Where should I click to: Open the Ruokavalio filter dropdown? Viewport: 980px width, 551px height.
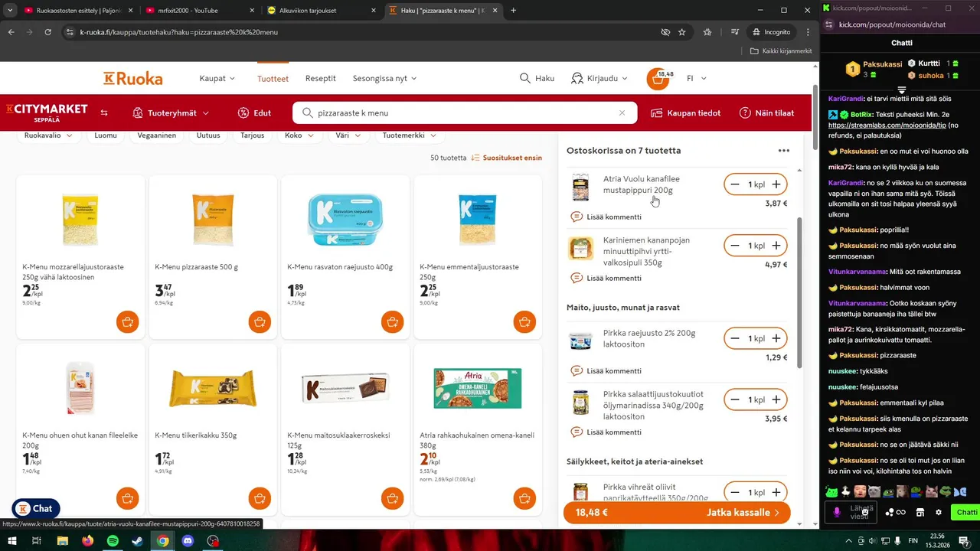click(49, 135)
